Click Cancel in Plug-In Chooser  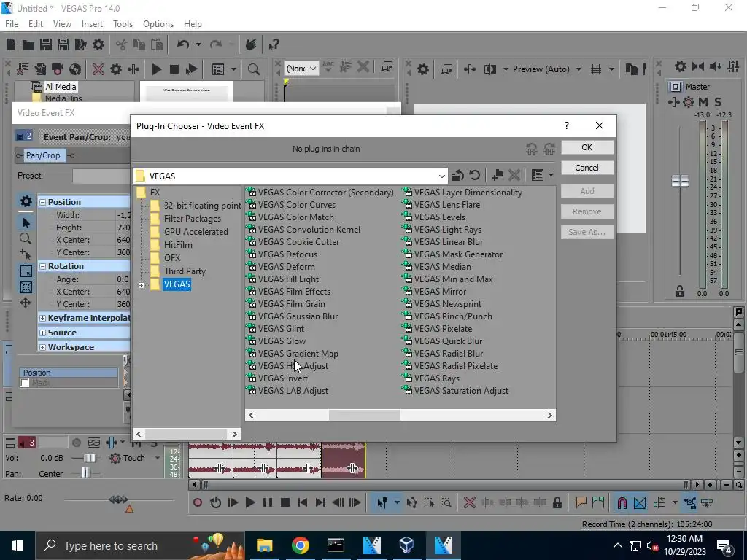587,168
